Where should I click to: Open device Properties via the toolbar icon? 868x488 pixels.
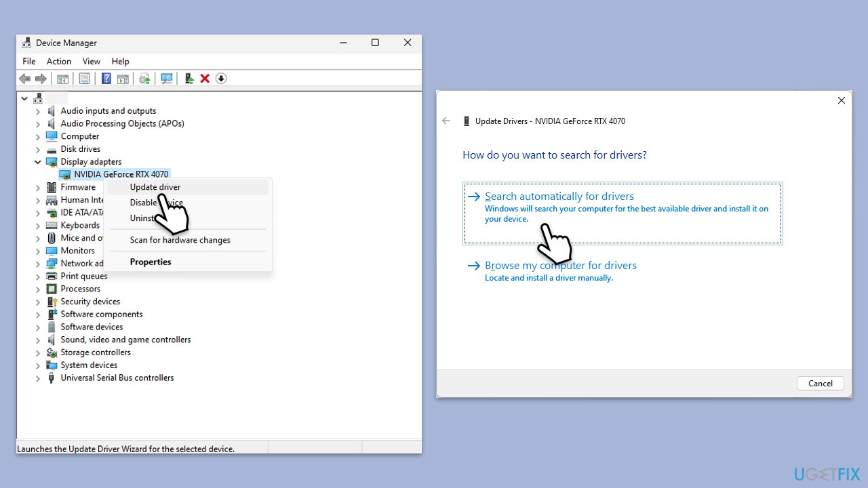(84, 78)
